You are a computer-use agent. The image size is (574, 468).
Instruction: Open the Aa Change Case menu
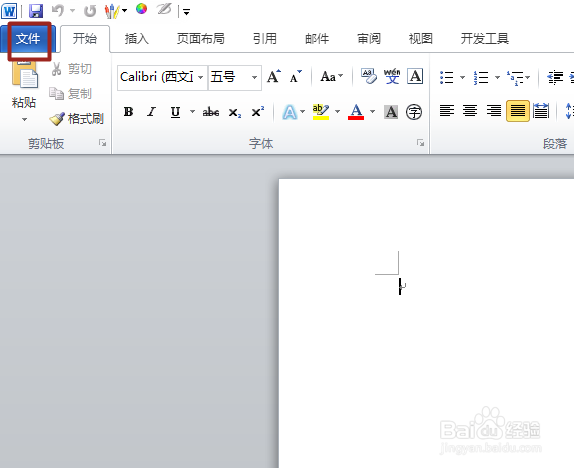point(331,77)
